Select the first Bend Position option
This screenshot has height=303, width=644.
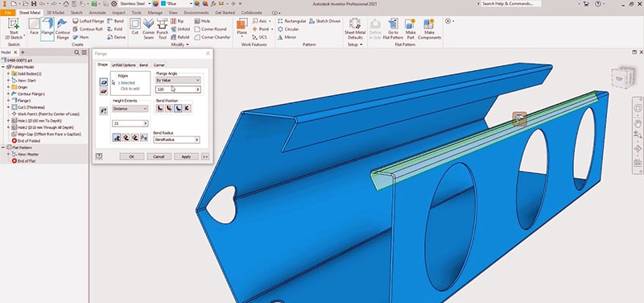coord(159,108)
